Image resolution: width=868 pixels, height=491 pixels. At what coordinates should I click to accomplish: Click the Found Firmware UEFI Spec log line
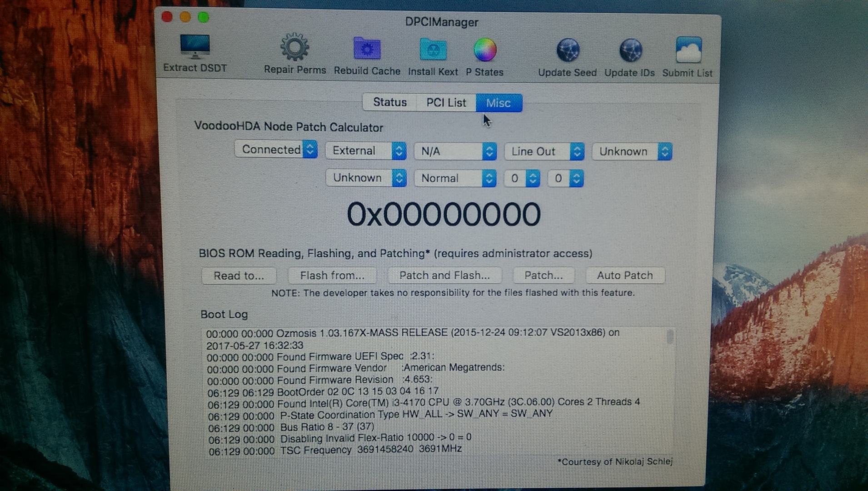(x=320, y=356)
